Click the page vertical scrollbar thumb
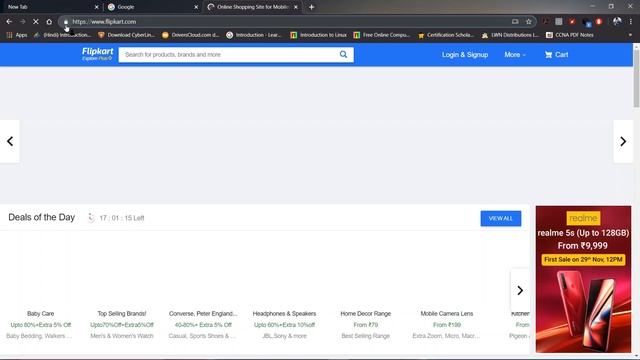 (x=636, y=79)
